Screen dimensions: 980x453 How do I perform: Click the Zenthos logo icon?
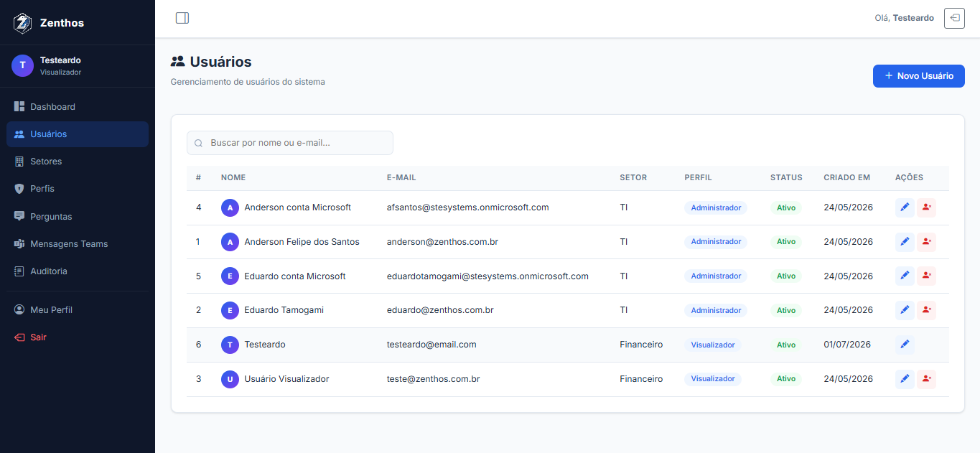point(22,23)
